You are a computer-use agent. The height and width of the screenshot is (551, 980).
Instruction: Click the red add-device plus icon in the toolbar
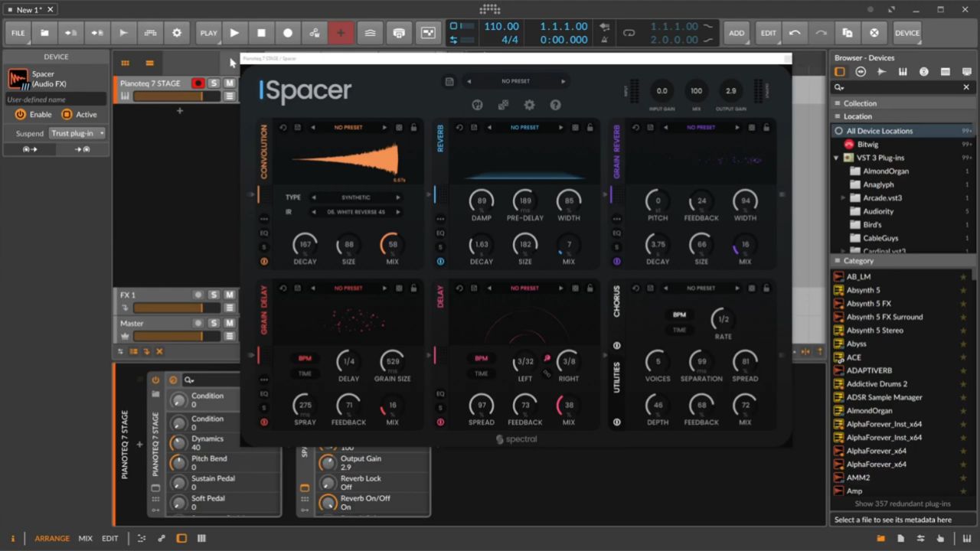pyautogui.click(x=341, y=32)
